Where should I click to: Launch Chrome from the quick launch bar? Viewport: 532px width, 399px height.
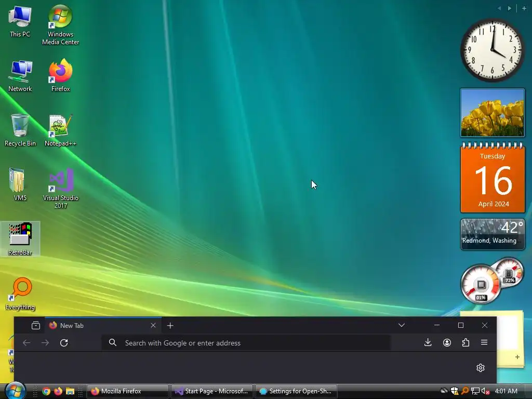(46, 391)
